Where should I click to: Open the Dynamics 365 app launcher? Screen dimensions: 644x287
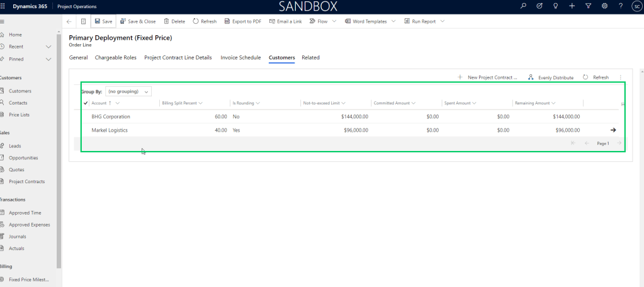pyautogui.click(x=4, y=6)
